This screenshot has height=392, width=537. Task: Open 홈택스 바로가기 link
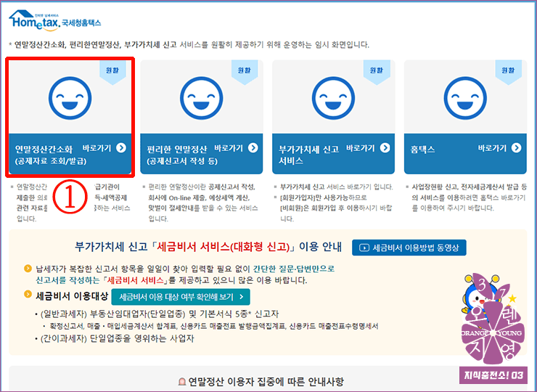[465, 154]
